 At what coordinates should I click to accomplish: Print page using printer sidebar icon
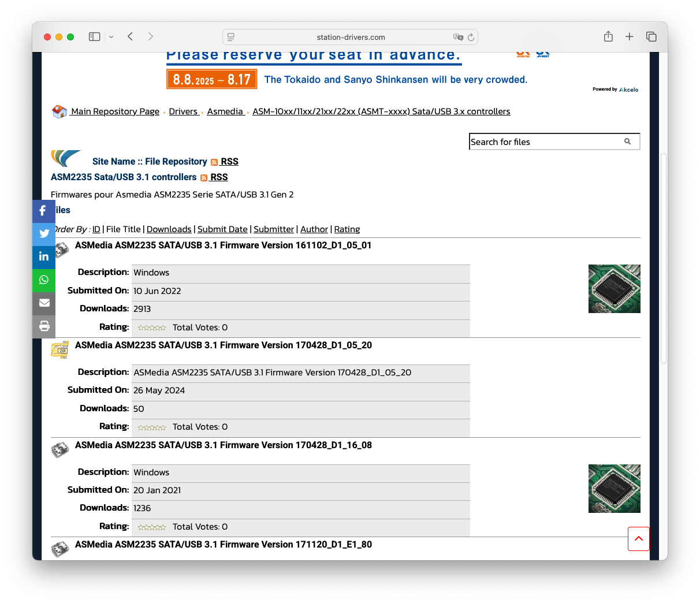[x=44, y=326]
